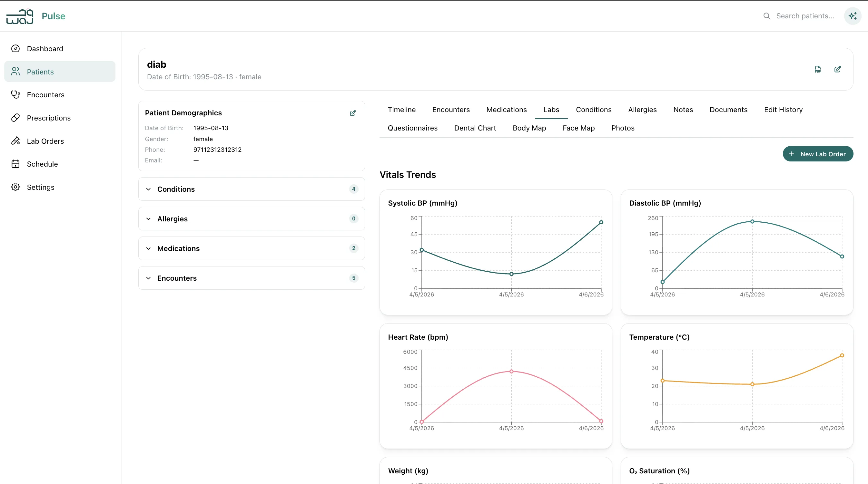Open Encounters via the stethoscope icon

(x=15, y=95)
